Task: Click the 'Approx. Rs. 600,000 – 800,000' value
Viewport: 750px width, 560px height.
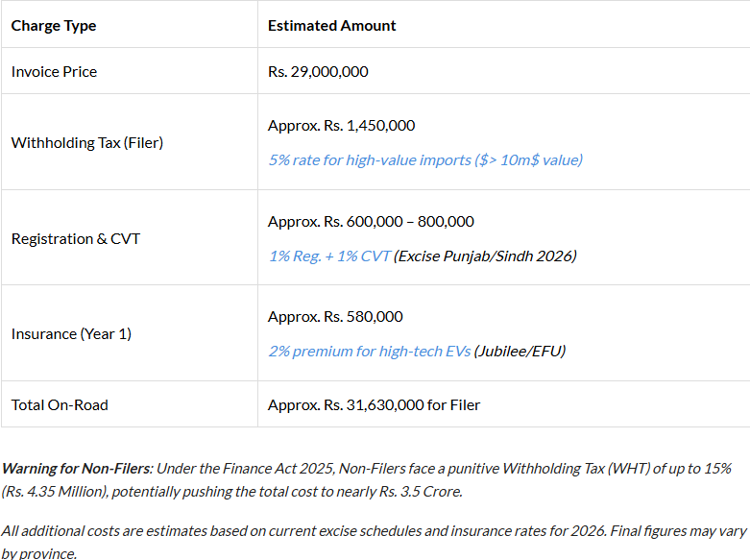Action: coord(371,221)
